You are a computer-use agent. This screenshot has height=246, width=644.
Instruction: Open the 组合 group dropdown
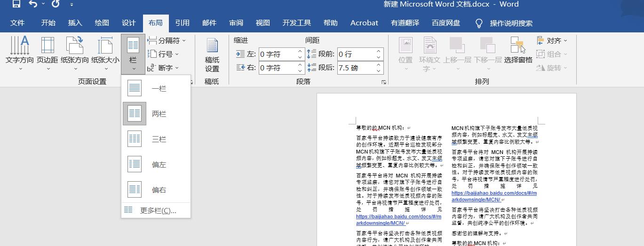(552, 54)
